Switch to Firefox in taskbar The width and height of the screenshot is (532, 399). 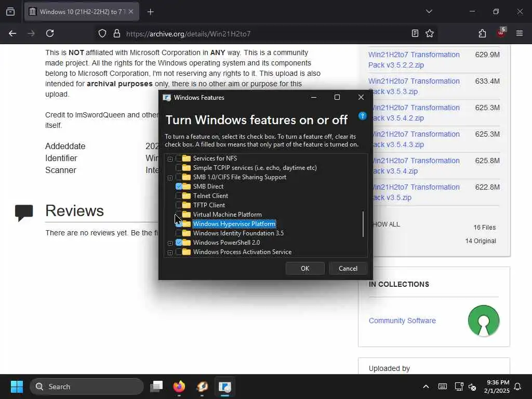point(179,387)
